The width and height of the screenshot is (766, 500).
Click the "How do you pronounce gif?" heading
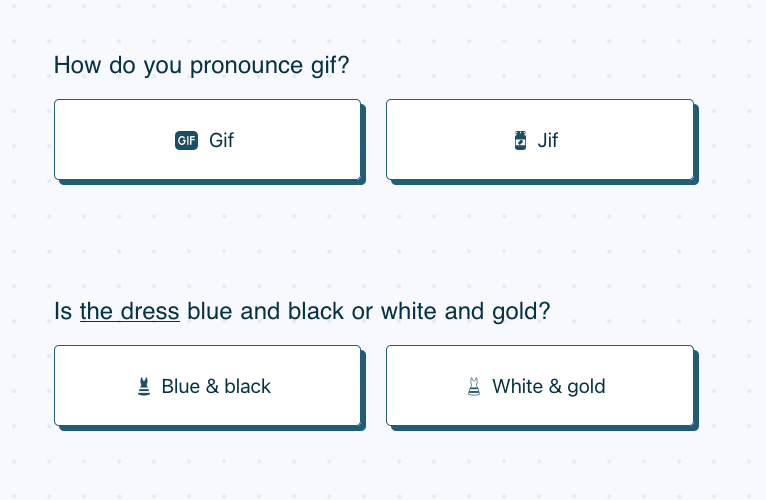pos(208,66)
